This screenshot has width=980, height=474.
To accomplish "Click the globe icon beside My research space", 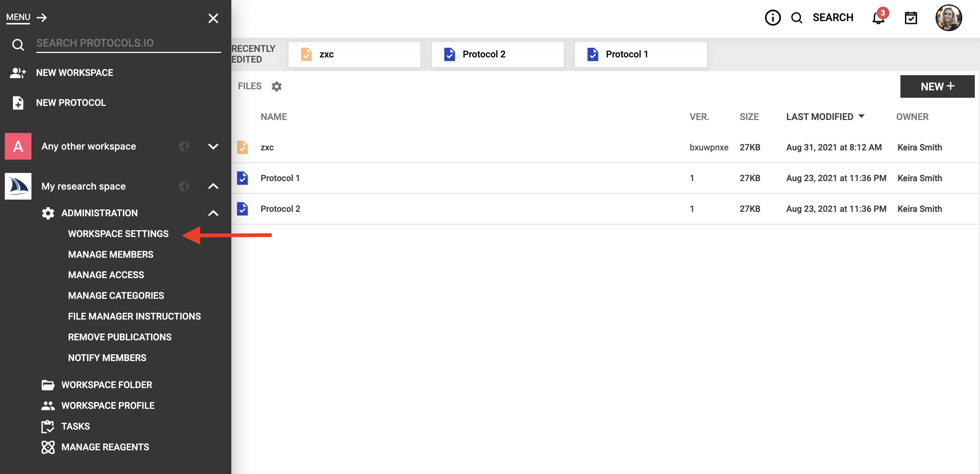I will [x=184, y=186].
